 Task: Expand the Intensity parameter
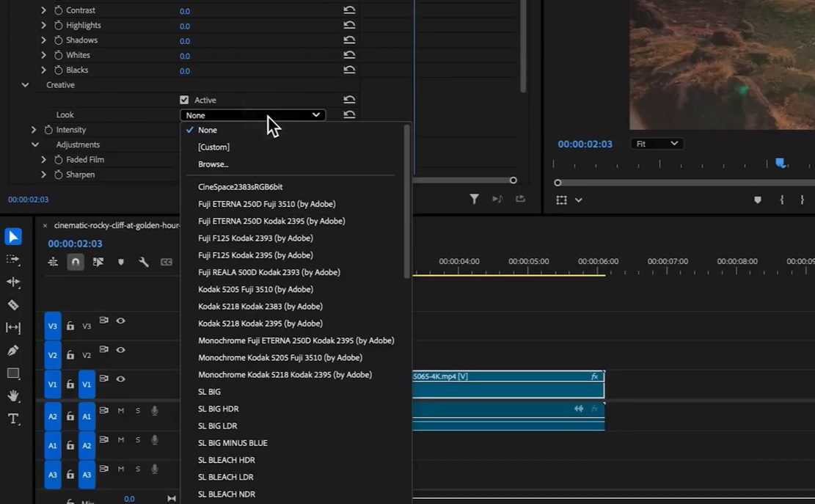click(33, 129)
